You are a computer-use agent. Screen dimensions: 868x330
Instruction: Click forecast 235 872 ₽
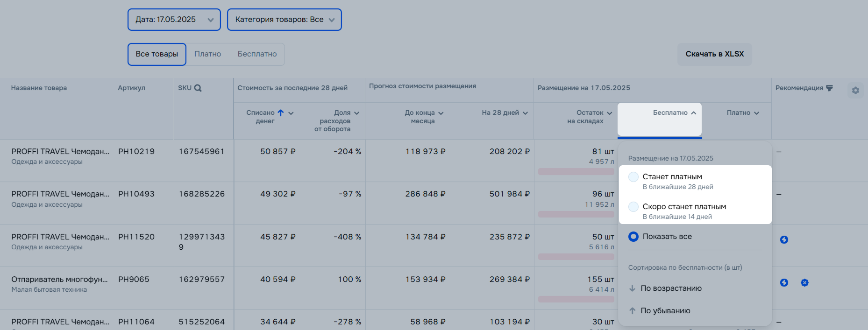[510, 237]
